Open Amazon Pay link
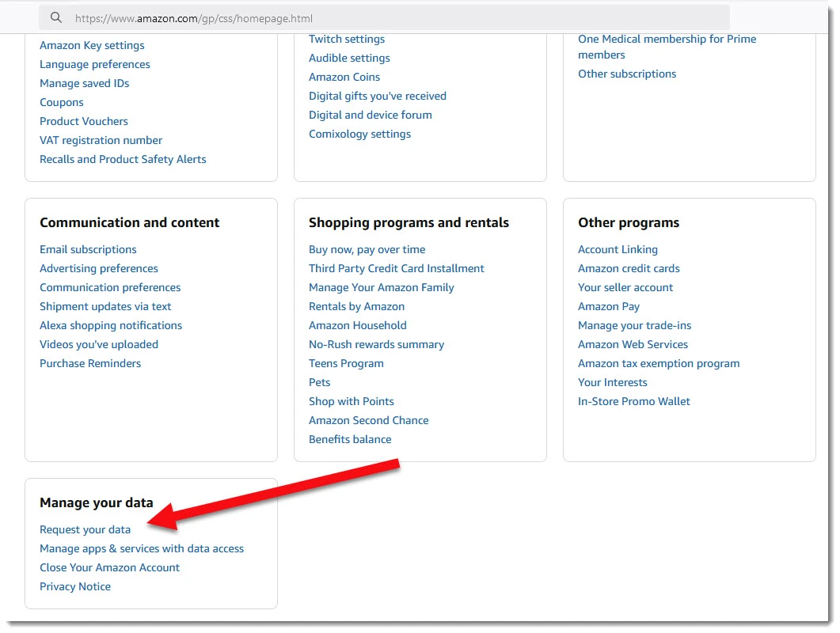The width and height of the screenshot is (840, 633). [609, 307]
